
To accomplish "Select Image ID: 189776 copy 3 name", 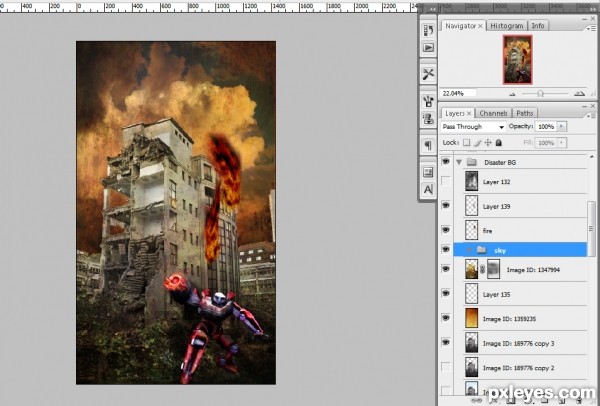I will (518, 344).
